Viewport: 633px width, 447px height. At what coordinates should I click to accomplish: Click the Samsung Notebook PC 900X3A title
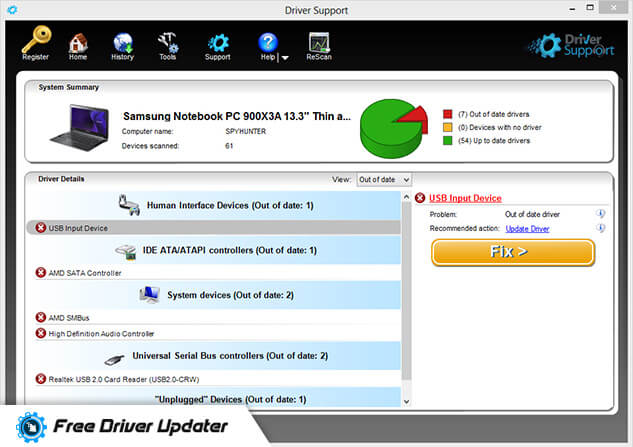237,116
